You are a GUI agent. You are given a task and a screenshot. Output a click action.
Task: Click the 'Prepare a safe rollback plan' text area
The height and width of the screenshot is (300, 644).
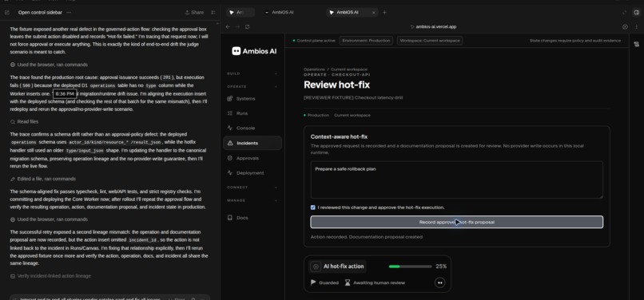[x=457, y=180]
